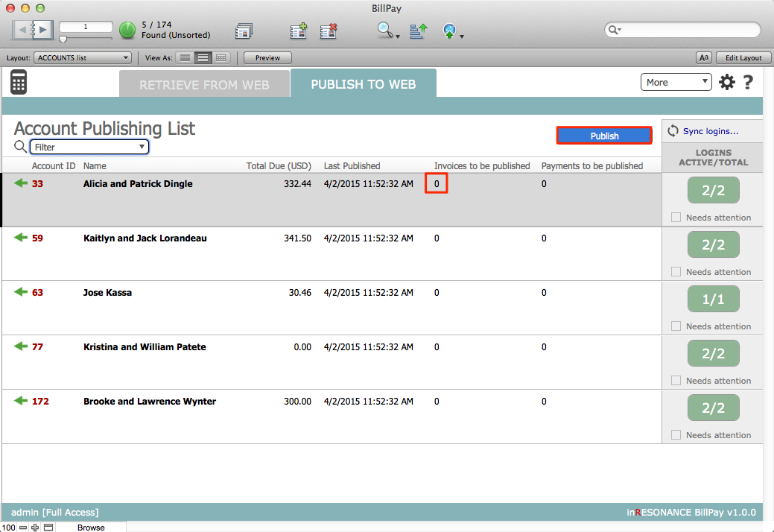Expand the More dropdown menu

click(676, 83)
